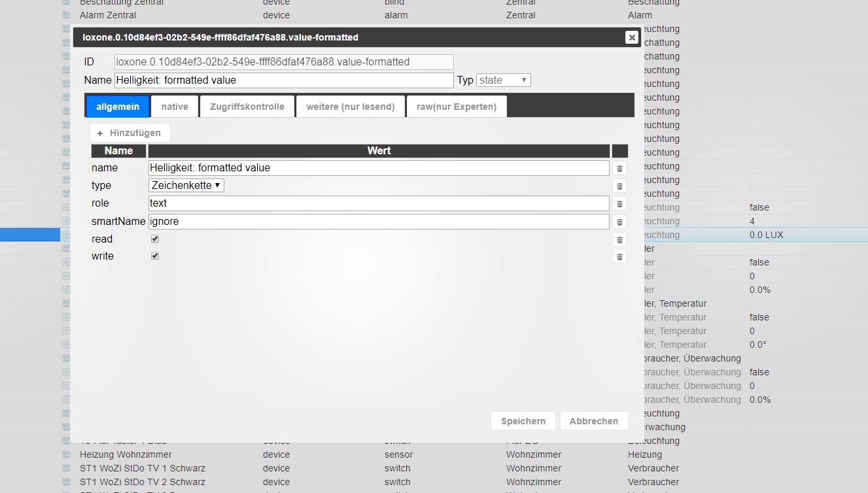Click the value cell showing 4

click(752, 221)
